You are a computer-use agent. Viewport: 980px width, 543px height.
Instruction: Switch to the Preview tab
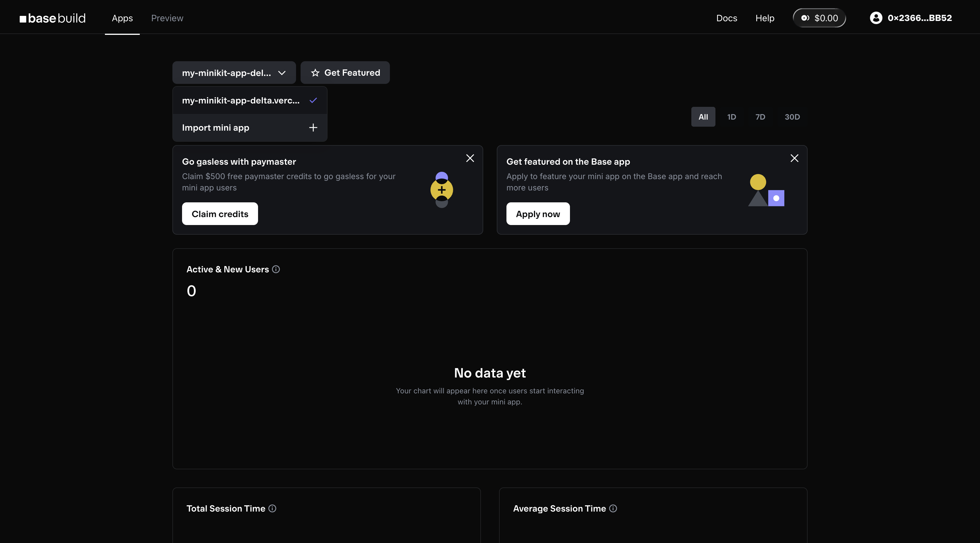[x=167, y=18]
